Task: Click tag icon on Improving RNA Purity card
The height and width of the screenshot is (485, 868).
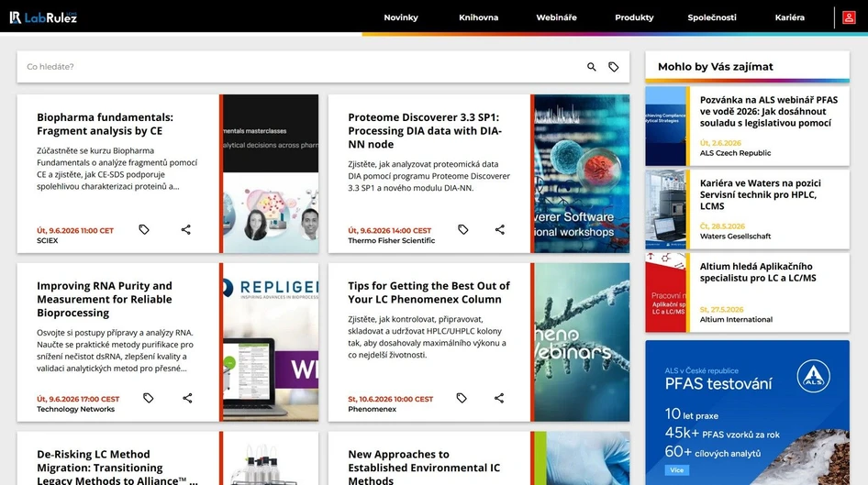Action: 148,398
